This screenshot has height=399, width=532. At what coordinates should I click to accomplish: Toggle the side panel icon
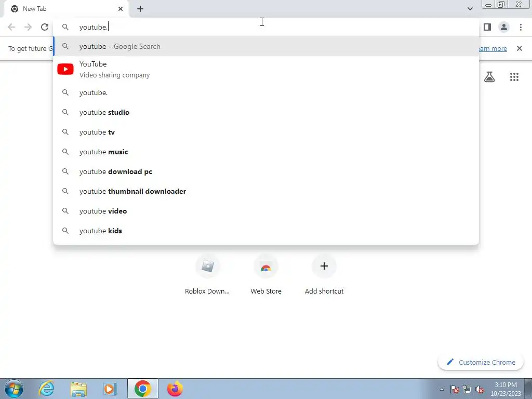(487, 27)
